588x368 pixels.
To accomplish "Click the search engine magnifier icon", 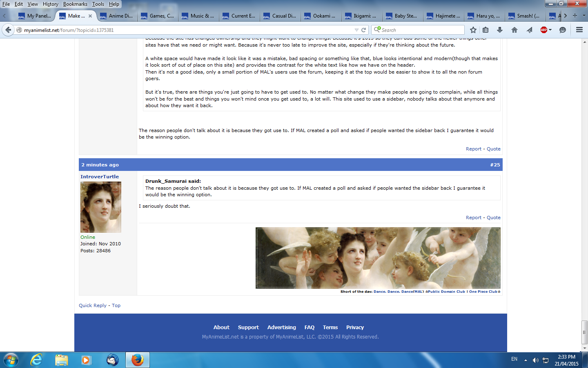I will tap(377, 29).
